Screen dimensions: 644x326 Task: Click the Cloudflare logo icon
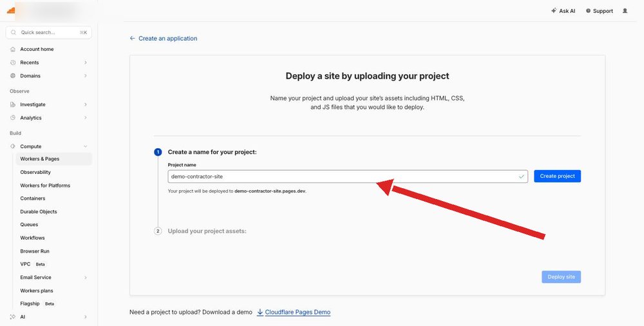tap(11, 10)
